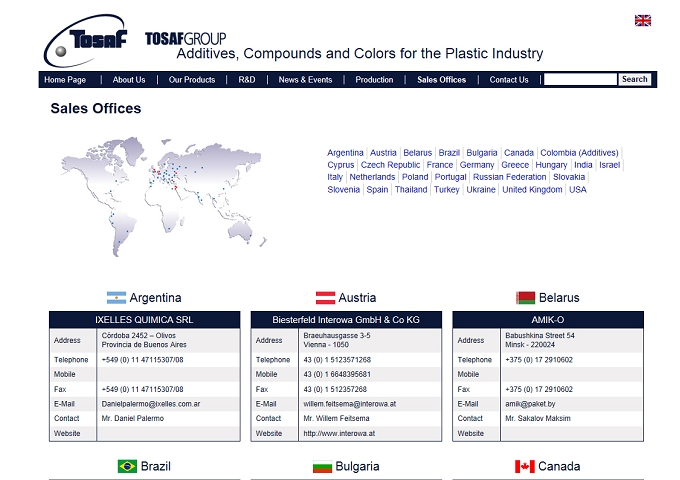Open the Slovakia link
Image resolution: width=680 pixels, height=480 pixels.
click(x=569, y=177)
